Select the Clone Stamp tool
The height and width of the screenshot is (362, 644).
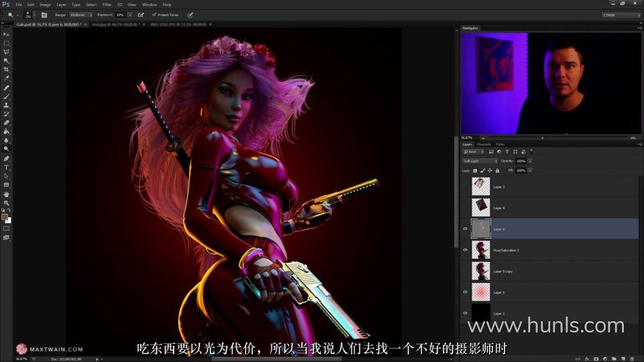pyautogui.click(x=6, y=105)
